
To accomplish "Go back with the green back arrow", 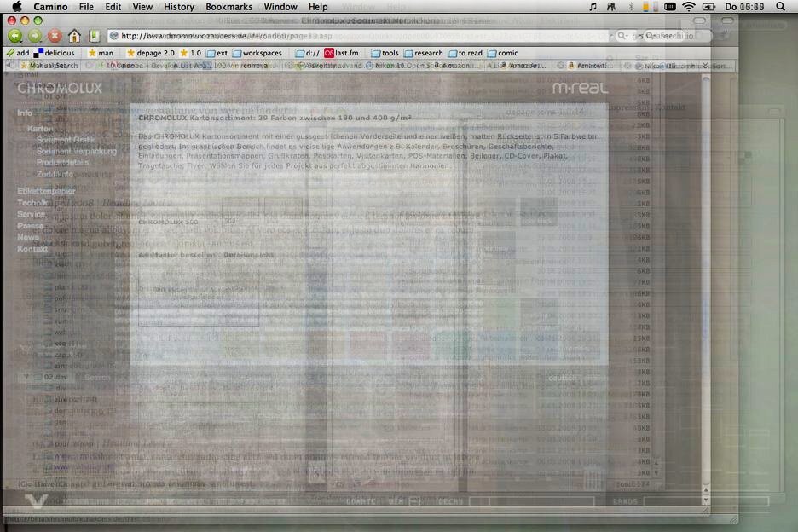I will (x=15, y=36).
